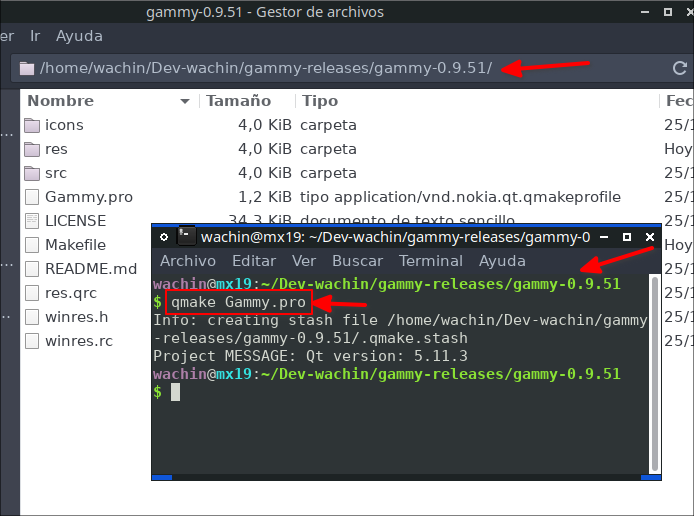Click the LICENSE text document icon
This screenshot has height=516, width=694.
click(32, 221)
